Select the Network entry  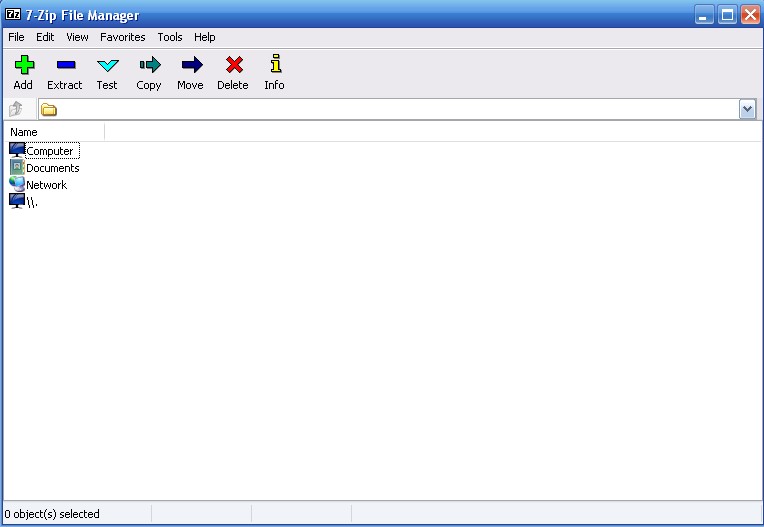[x=46, y=185]
